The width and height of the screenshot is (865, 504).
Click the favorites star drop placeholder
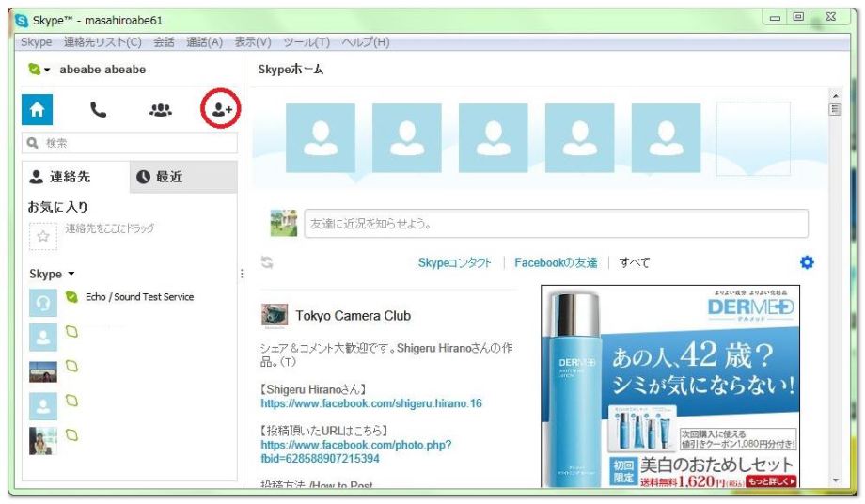(43, 236)
